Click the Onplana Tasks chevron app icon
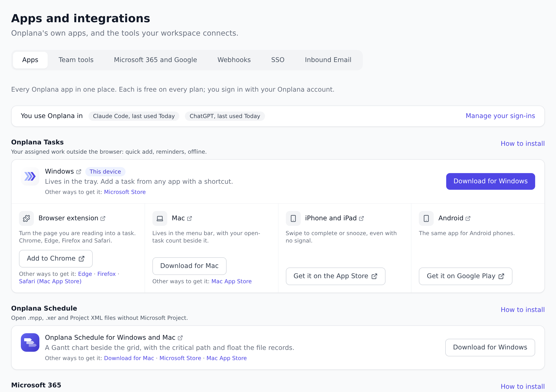Image resolution: width=556 pixels, height=392 pixels. [30, 176]
